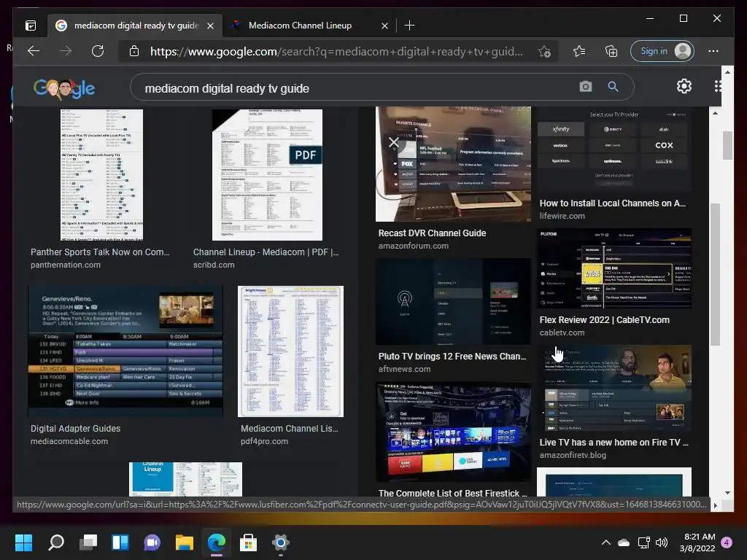747x560 pixels.
Task: Open Pluto TV news channels thumbnail
Action: tap(453, 301)
